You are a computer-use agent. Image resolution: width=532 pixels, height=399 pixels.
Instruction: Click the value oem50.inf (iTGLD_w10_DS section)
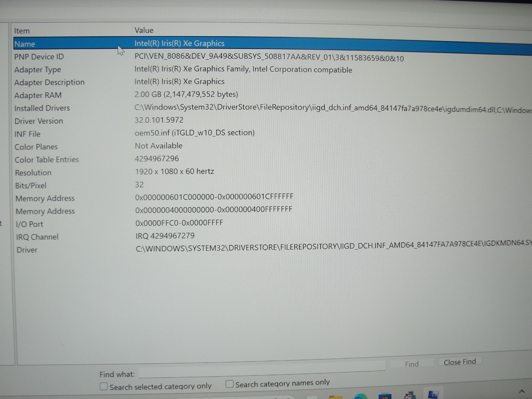195,133
